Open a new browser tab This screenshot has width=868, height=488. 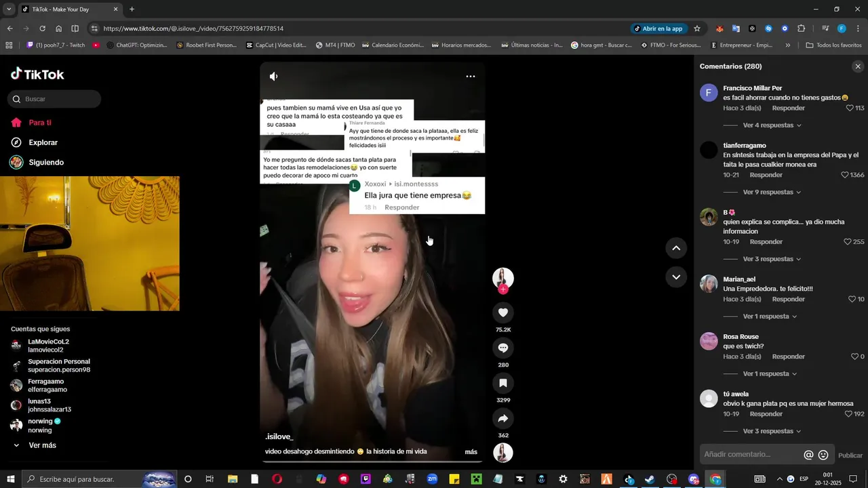pos(132,9)
